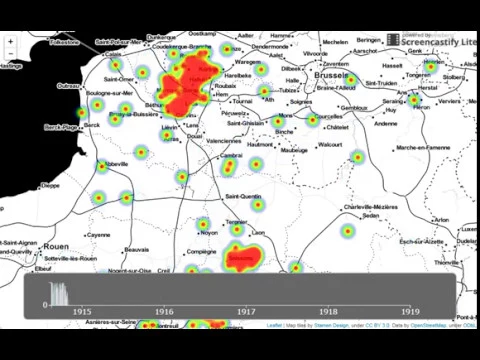480x360 pixels.
Task: Click the Brussels city label
Action: pos(331,75)
